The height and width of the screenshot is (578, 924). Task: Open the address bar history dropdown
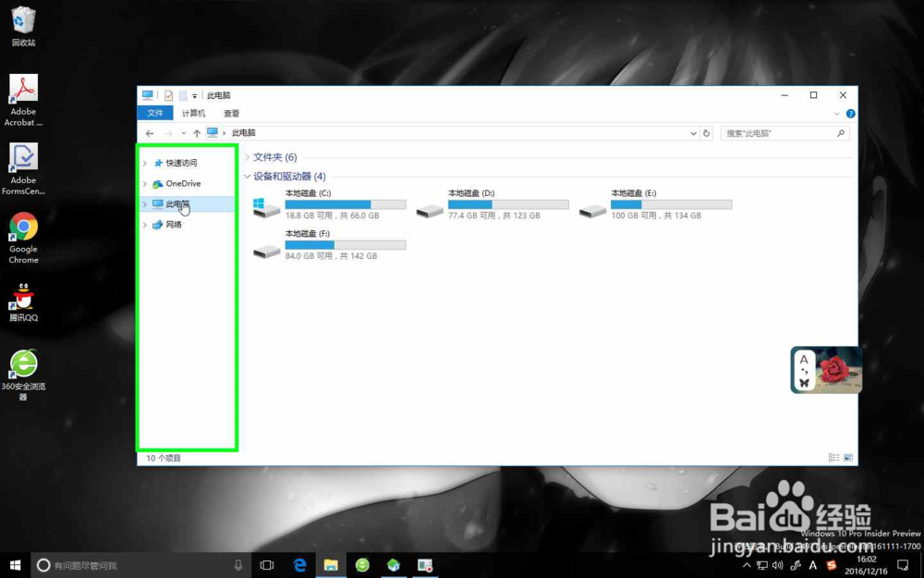point(694,133)
